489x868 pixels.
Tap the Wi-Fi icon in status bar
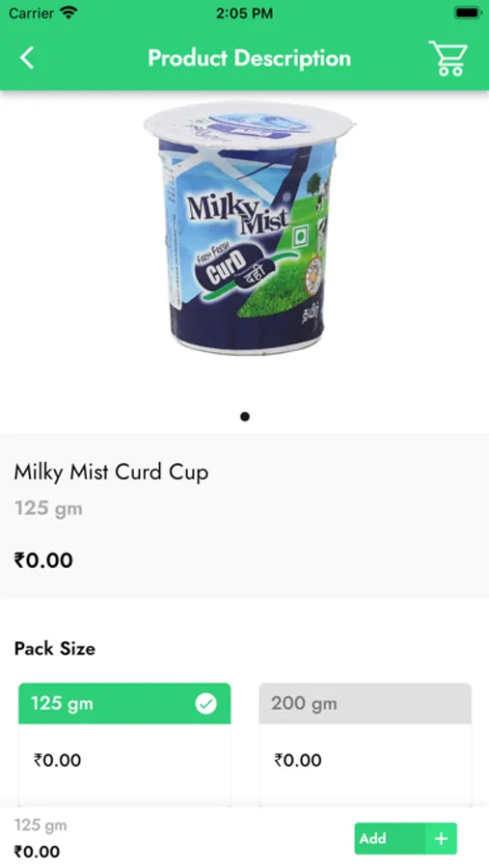pyautogui.click(x=68, y=13)
